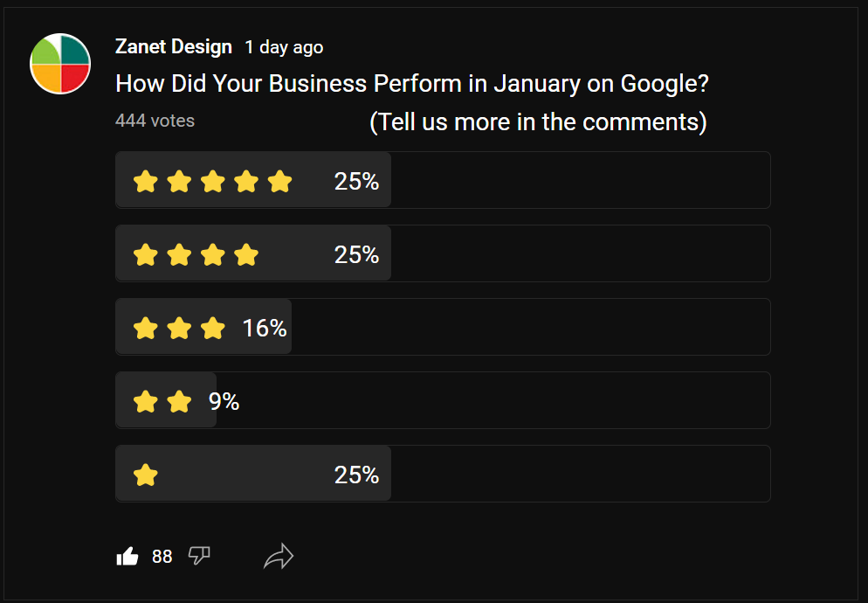Click the share arrow icon
This screenshot has height=603, width=868.
click(x=278, y=554)
